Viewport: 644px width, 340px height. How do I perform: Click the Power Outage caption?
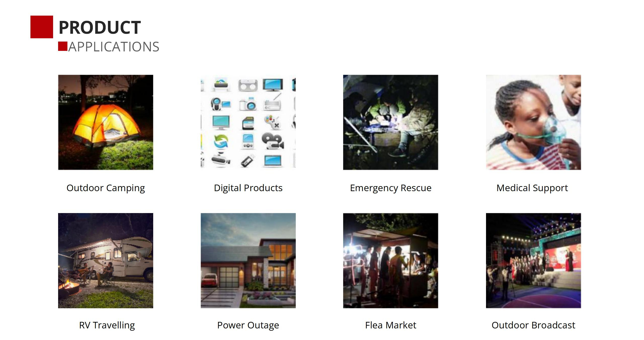coord(248,325)
